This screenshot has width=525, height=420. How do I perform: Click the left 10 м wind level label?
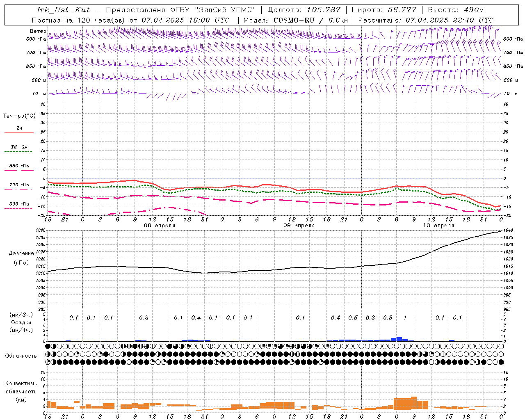[x=39, y=94]
